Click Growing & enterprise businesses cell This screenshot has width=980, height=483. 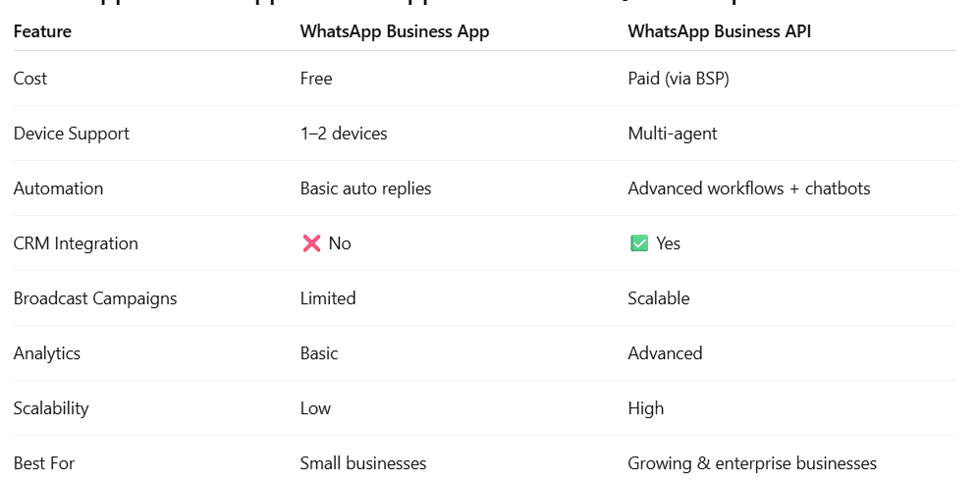point(752,463)
